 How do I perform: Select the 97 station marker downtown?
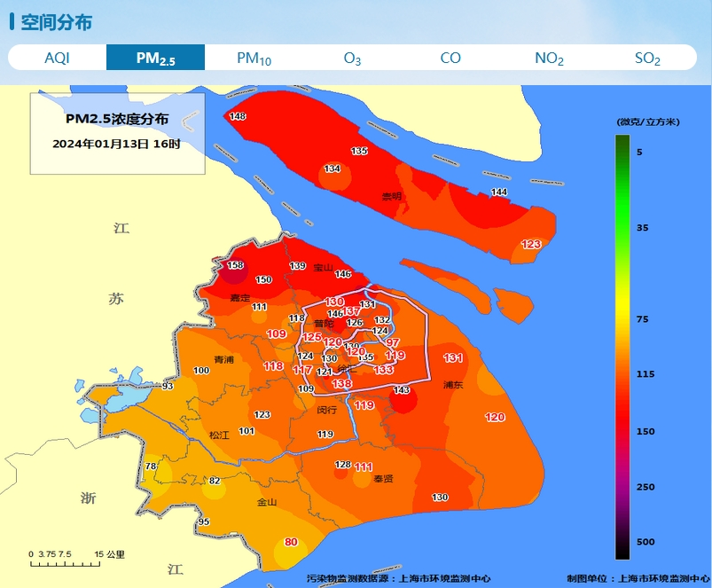pos(393,342)
